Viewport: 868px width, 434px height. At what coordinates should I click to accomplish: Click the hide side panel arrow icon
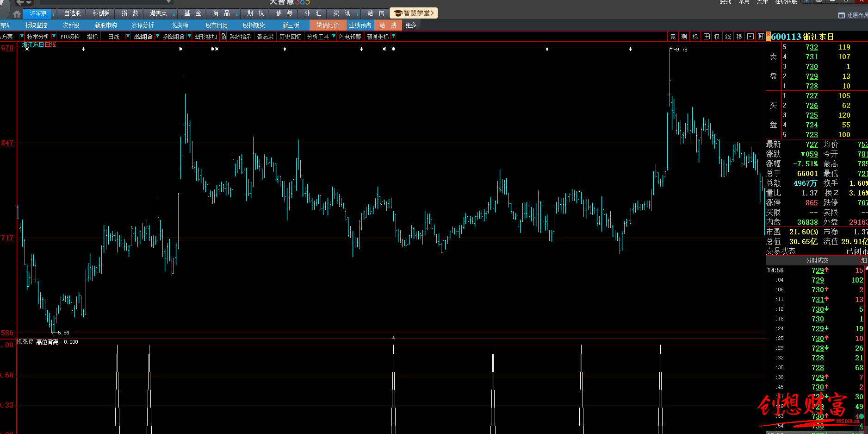(761, 37)
